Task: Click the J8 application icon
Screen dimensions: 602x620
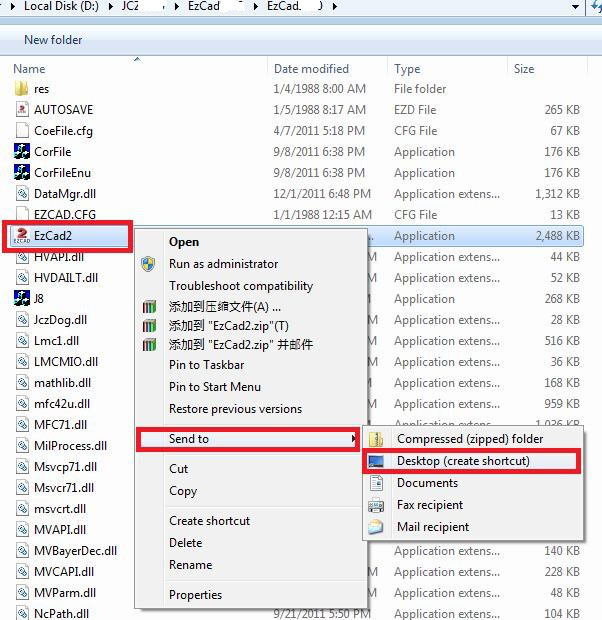Action: pyautogui.click(x=22, y=299)
